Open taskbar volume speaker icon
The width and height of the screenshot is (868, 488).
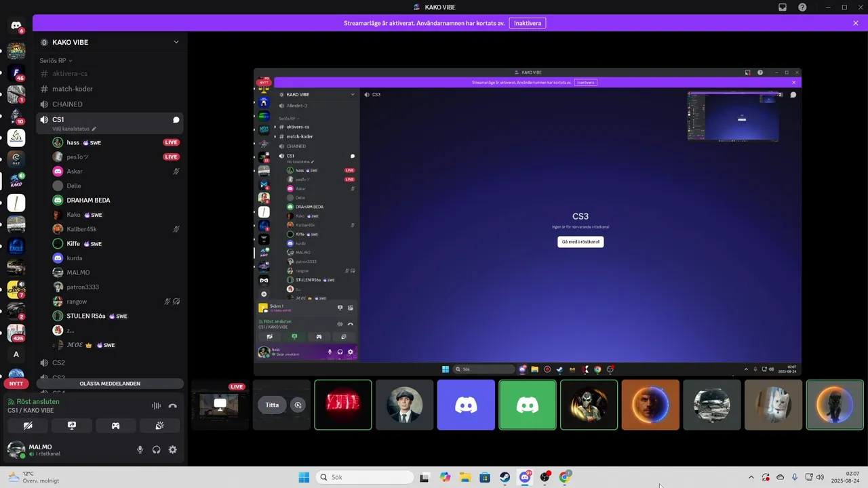[x=820, y=477]
